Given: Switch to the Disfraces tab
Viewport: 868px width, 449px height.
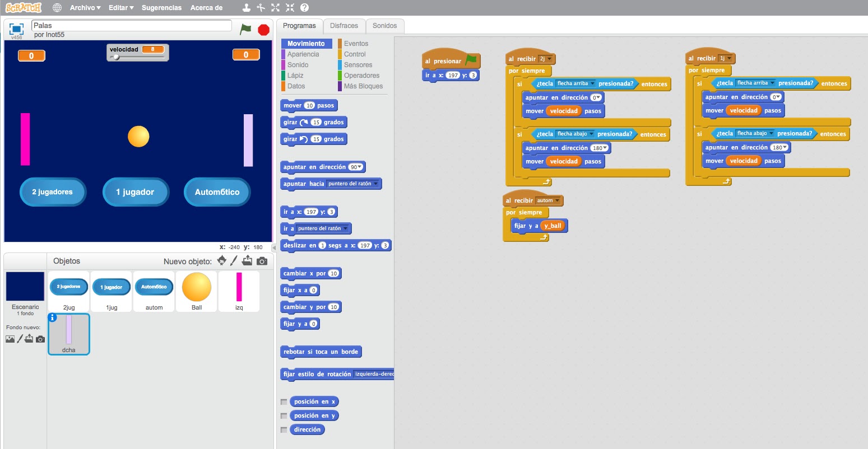Looking at the screenshot, I should (x=344, y=26).
